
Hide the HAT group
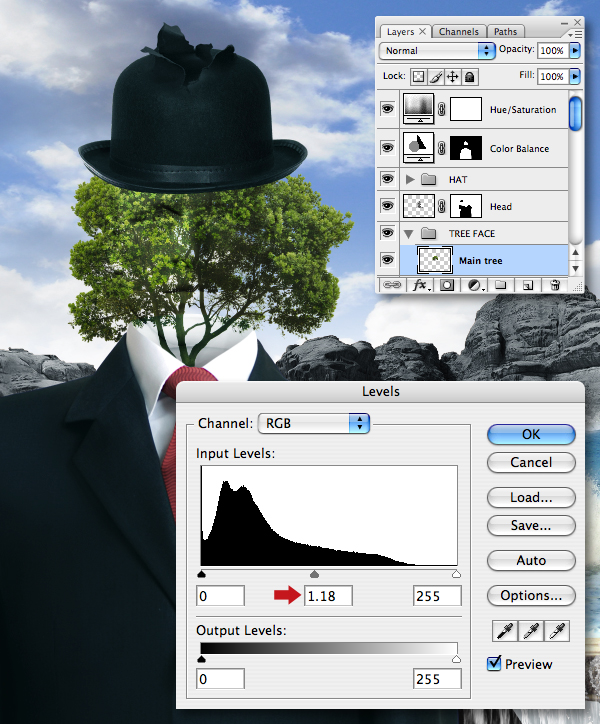coord(387,179)
